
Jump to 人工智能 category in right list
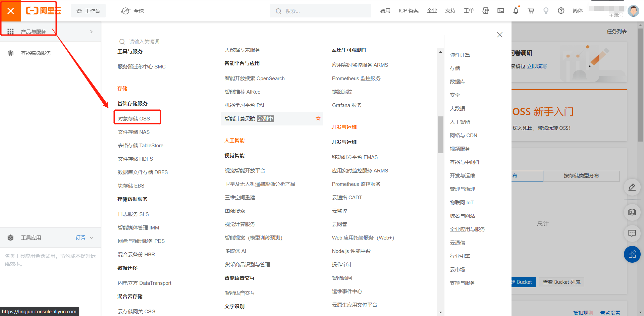(460, 122)
